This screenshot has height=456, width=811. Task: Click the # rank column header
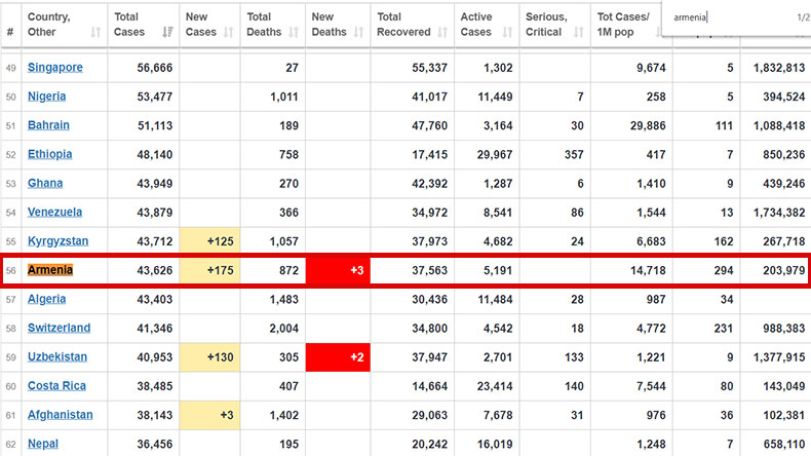[10, 32]
